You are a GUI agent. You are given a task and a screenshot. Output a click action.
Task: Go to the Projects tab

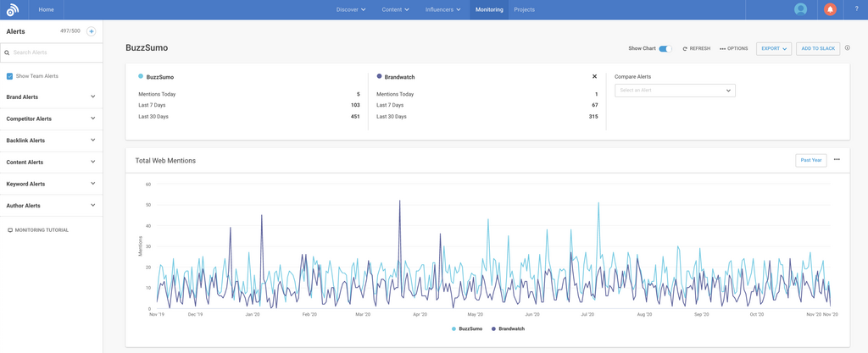(x=524, y=10)
